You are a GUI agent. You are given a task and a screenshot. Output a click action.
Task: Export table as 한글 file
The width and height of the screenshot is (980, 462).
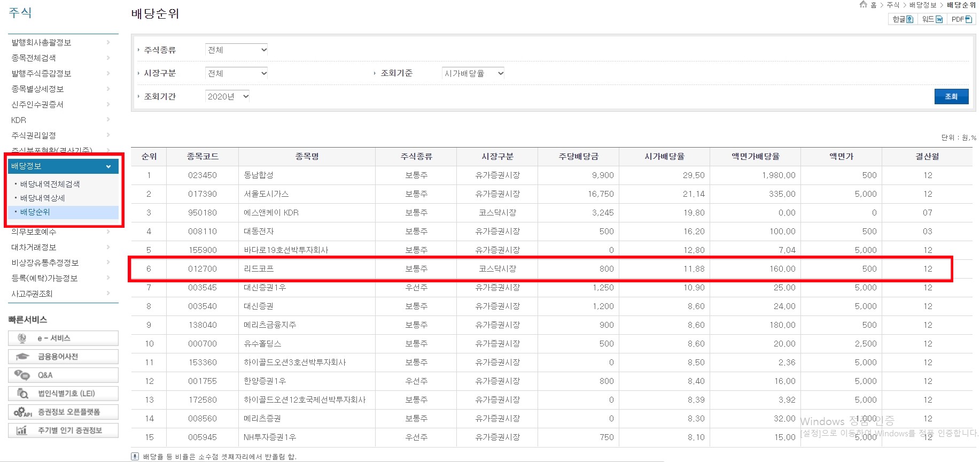(903, 19)
